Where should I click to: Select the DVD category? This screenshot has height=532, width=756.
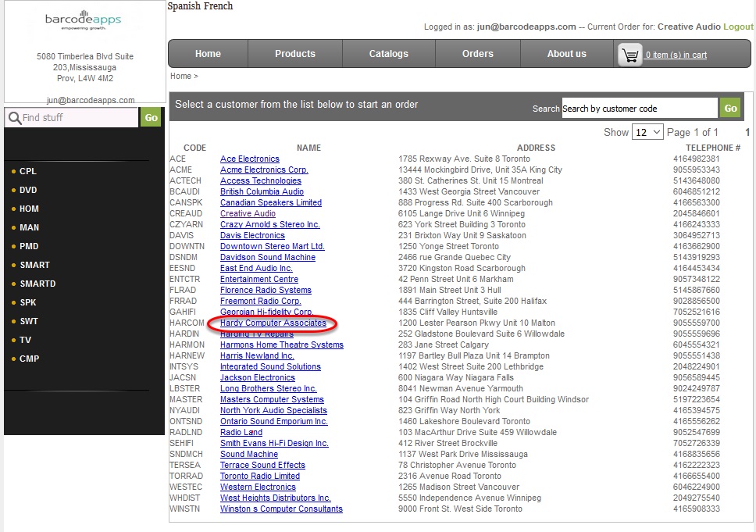tap(28, 190)
